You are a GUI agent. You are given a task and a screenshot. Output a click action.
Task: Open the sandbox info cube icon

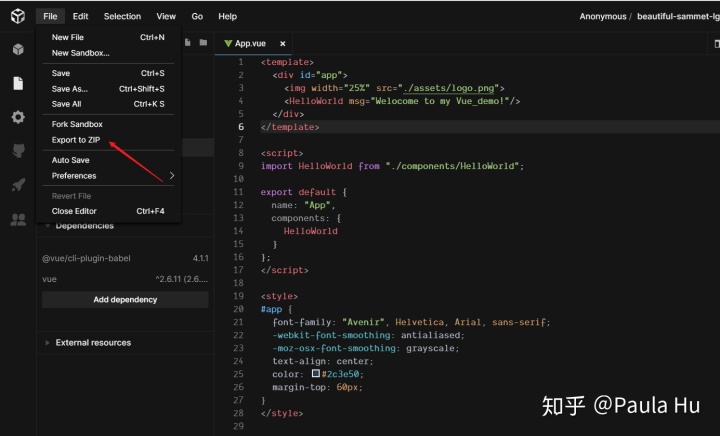point(18,49)
